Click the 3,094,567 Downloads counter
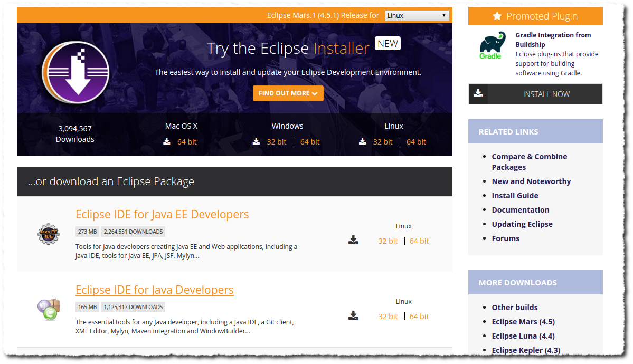Screen dimensions: 633x364 pos(75,134)
